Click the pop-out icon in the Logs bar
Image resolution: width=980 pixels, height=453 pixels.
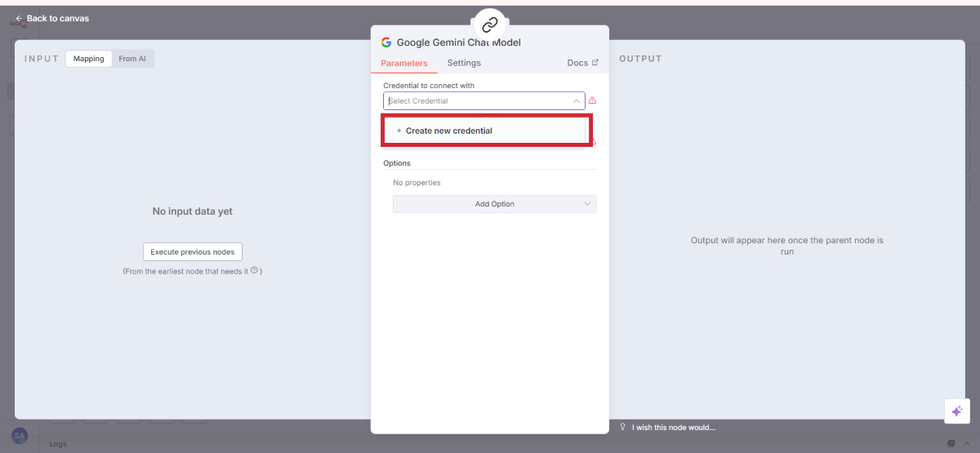(x=951, y=443)
